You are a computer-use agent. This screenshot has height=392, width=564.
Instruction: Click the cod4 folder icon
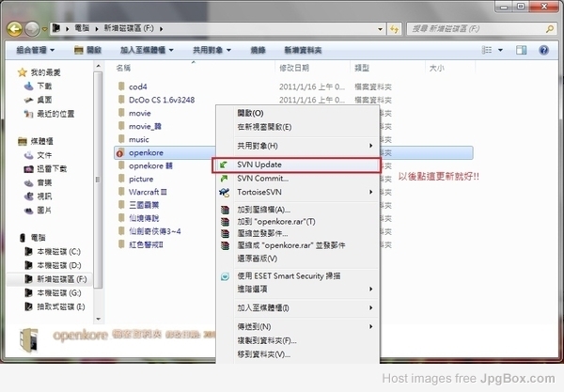[x=120, y=86]
